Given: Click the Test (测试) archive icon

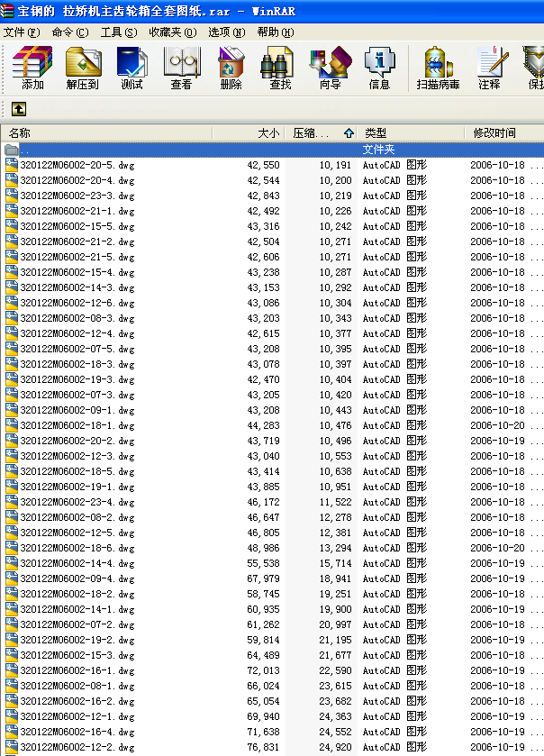Looking at the screenshot, I should tap(131, 68).
